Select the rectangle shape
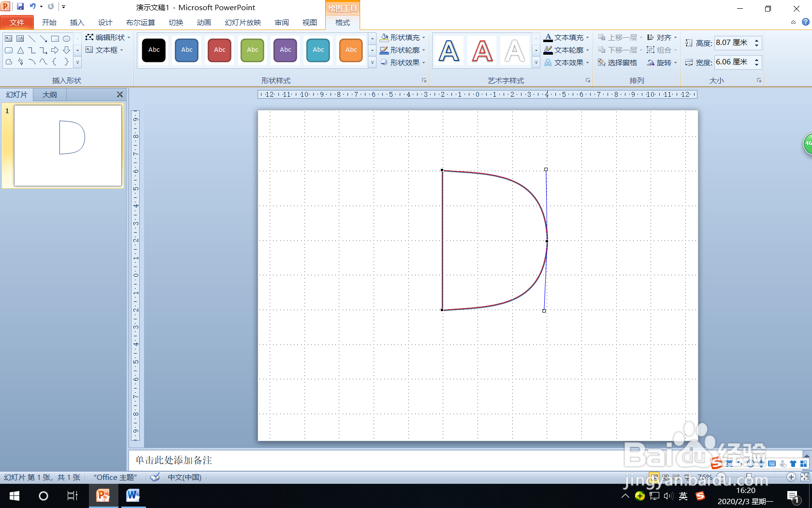Viewport: 812px width, 508px height. (x=55, y=39)
